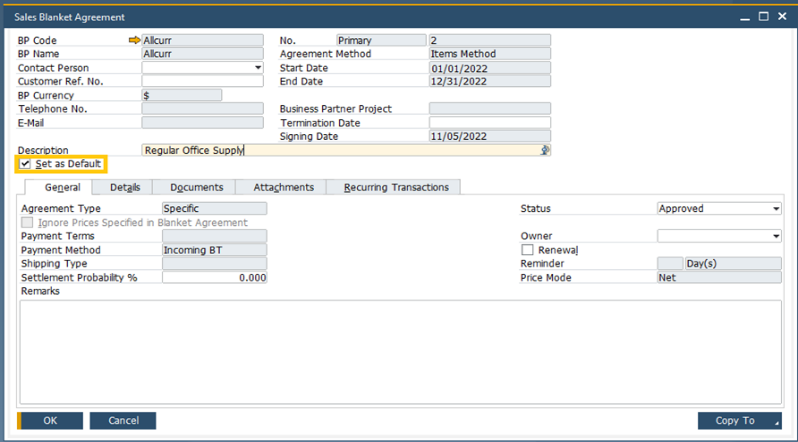
Task: Open the Contact Person dropdown
Action: coord(257,68)
